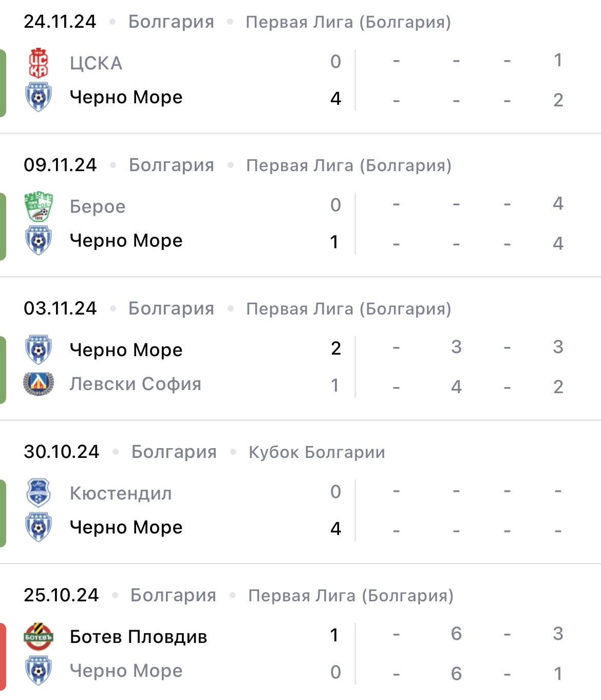Image resolution: width=601 pixels, height=700 pixels.
Task: Open the Берое team name link
Action: pos(98,207)
